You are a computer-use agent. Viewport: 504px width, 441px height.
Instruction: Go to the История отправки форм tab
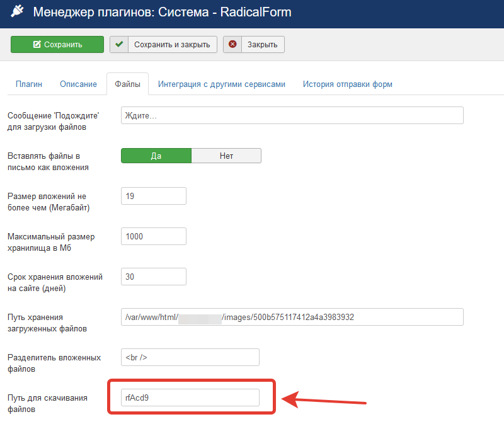click(347, 84)
